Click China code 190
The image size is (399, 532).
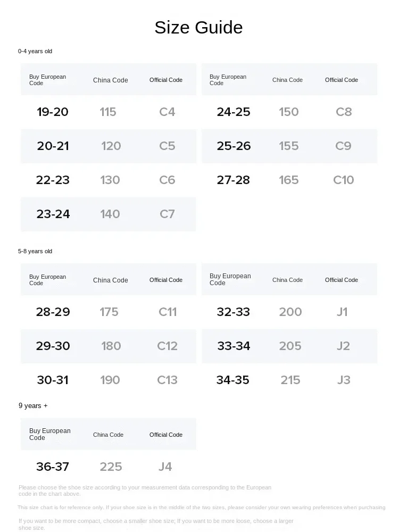pos(110,380)
